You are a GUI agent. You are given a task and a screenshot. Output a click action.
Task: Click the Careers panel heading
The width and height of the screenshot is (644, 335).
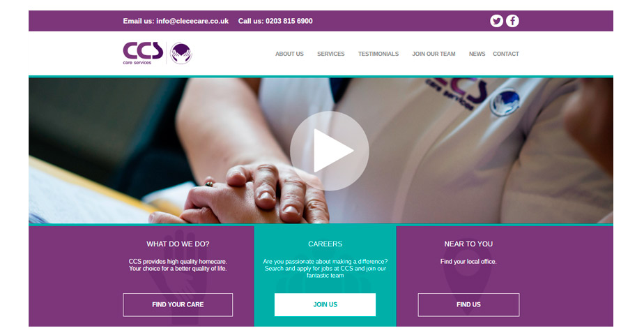[325, 244]
